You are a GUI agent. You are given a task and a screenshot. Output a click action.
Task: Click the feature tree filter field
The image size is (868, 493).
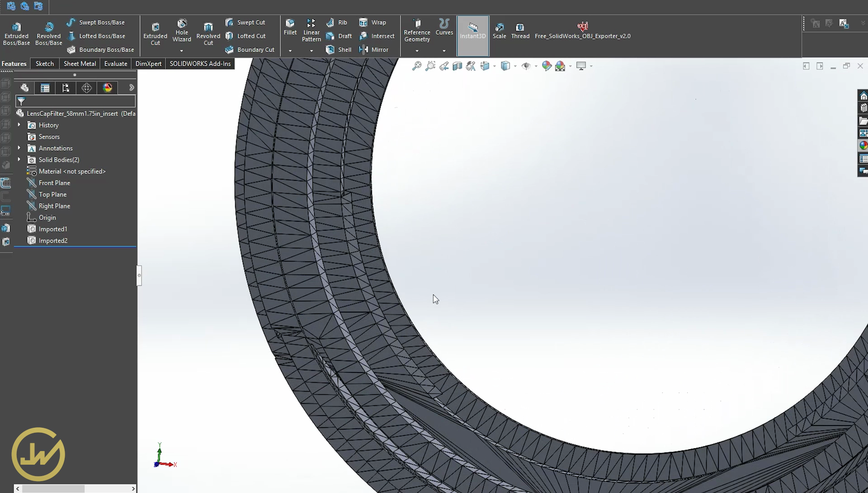tap(75, 101)
